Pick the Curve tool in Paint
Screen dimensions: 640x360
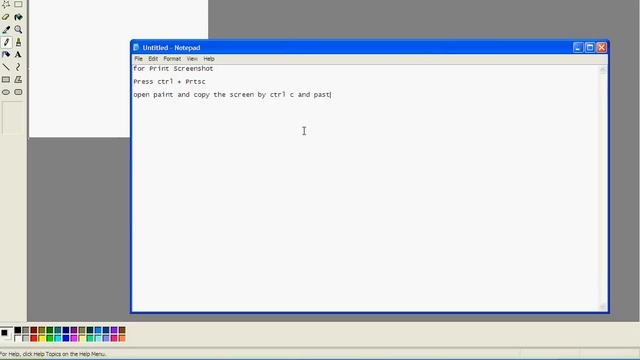click(18, 67)
